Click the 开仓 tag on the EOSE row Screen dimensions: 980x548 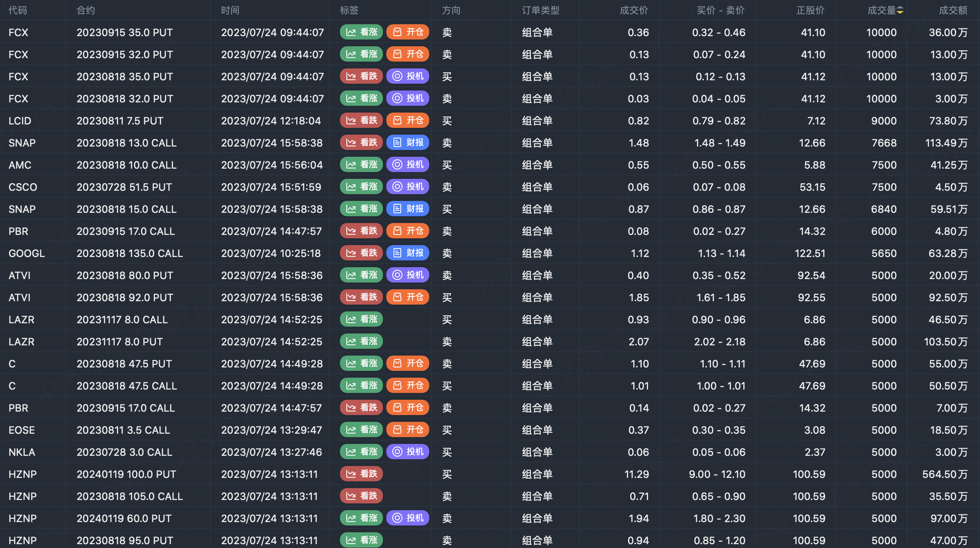click(408, 430)
